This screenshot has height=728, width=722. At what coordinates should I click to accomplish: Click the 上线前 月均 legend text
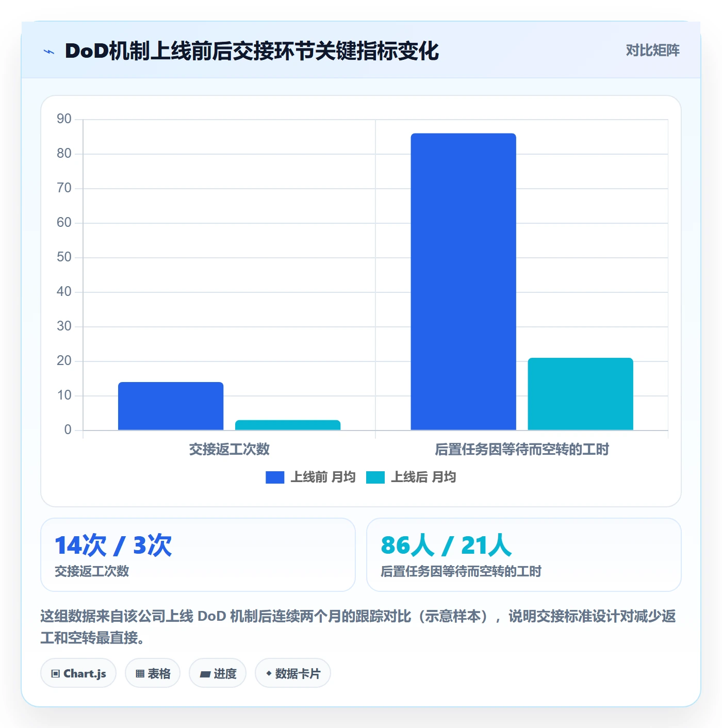323,477
